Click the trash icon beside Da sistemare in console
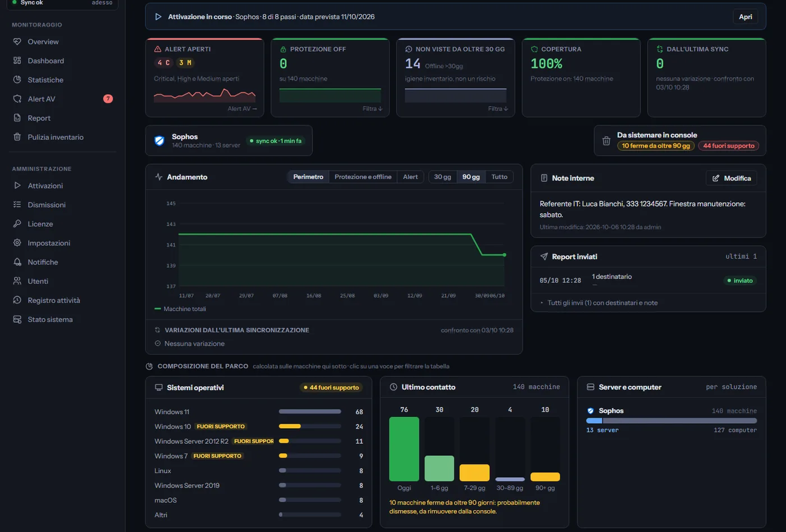786x532 pixels. click(x=606, y=141)
